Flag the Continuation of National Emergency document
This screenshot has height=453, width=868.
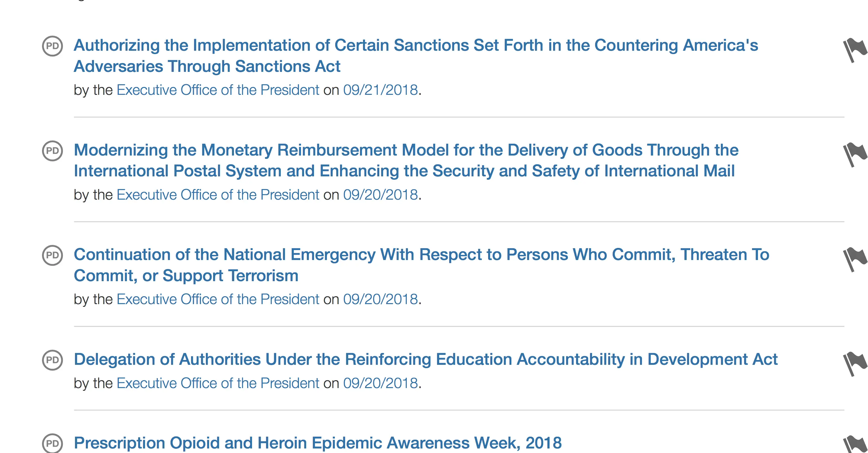(x=854, y=259)
